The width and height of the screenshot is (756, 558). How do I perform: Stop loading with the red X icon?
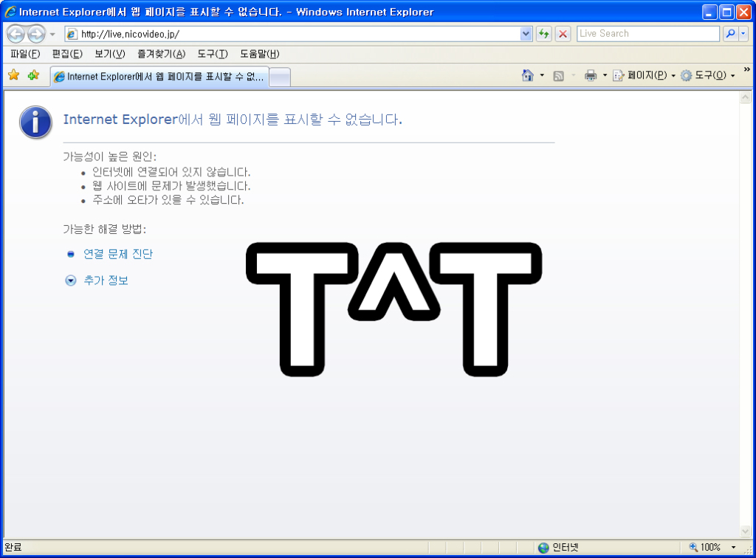pos(563,34)
